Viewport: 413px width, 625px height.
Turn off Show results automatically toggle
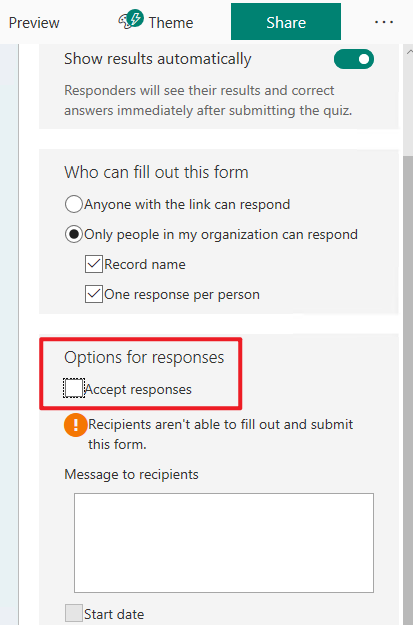pos(354,59)
